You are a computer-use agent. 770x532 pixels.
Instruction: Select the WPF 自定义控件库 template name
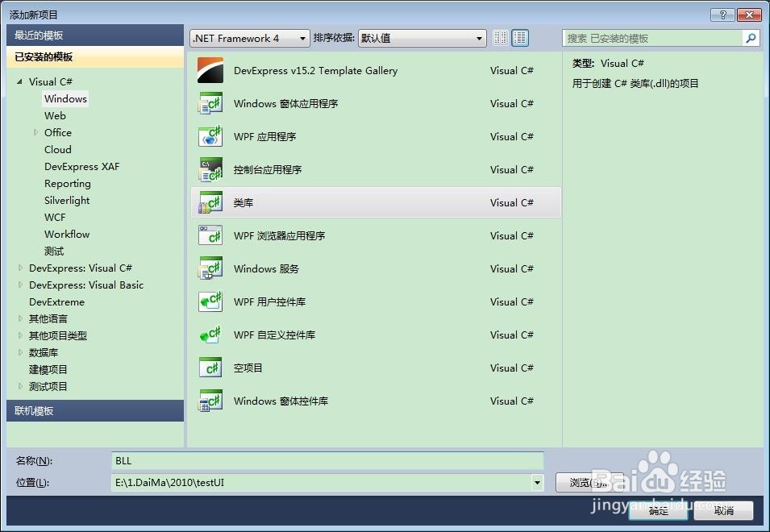pyautogui.click(x=274, y=335)
